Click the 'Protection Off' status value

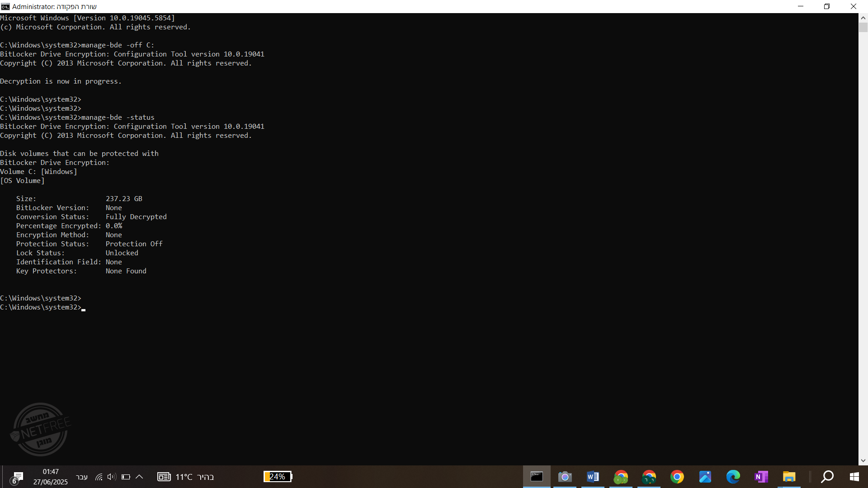pyautogui.click(x=134, y=244)
